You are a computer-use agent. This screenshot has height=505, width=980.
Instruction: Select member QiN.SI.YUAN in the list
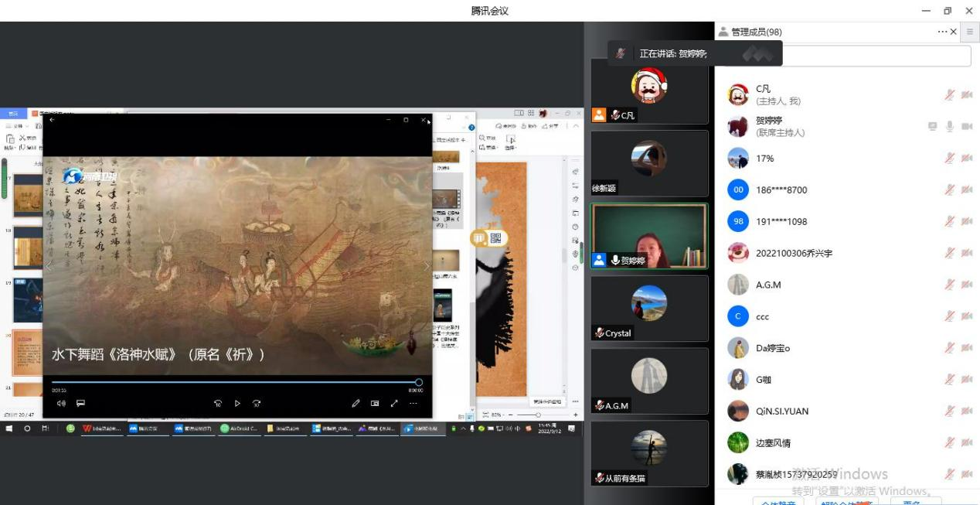coord(848,411)
